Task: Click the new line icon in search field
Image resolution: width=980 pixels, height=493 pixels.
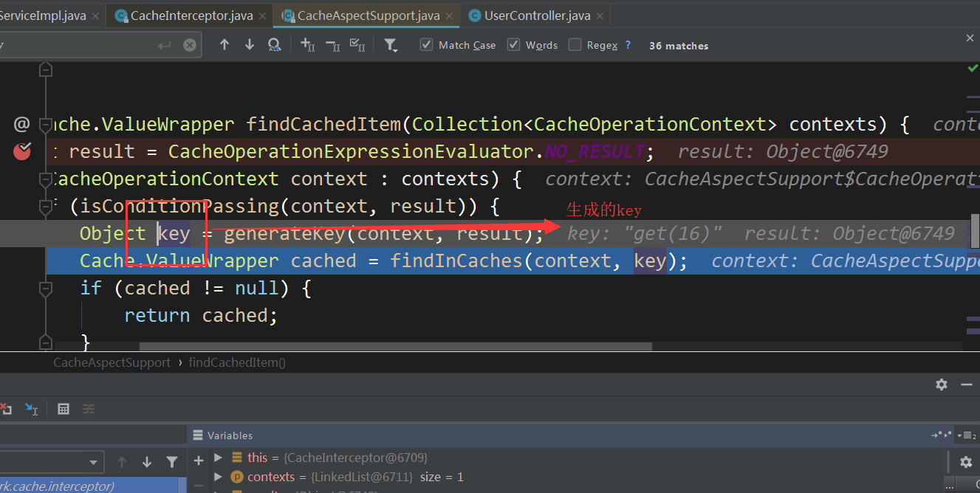Action: point(165,46)
